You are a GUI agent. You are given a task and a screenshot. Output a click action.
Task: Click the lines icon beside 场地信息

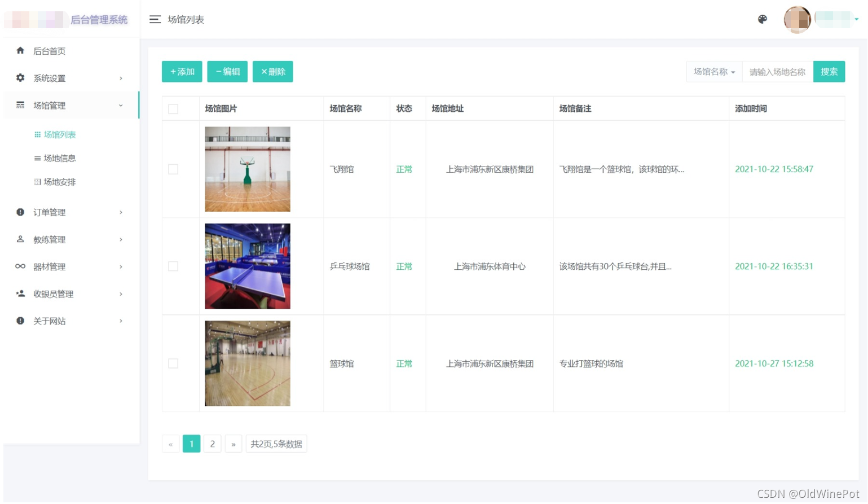coord(38,158)
